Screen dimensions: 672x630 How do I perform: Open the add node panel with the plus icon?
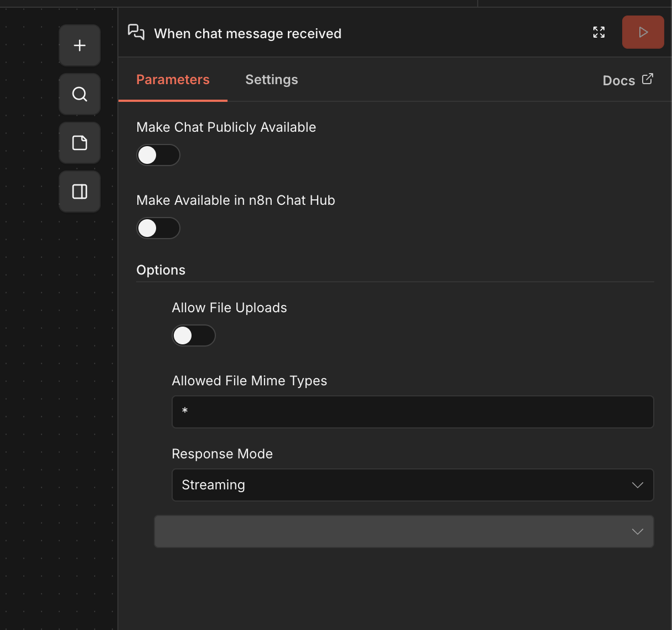(79, 45)
